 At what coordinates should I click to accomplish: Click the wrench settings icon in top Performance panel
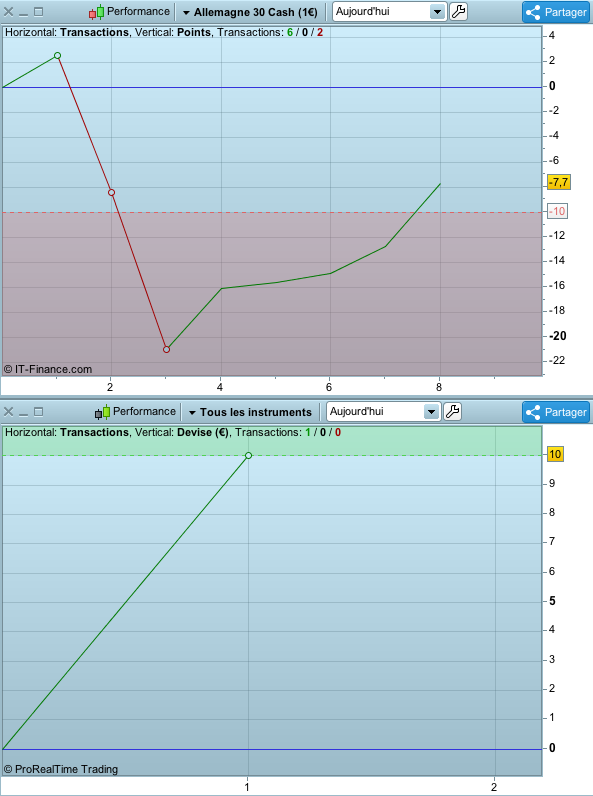click(458, 12)
